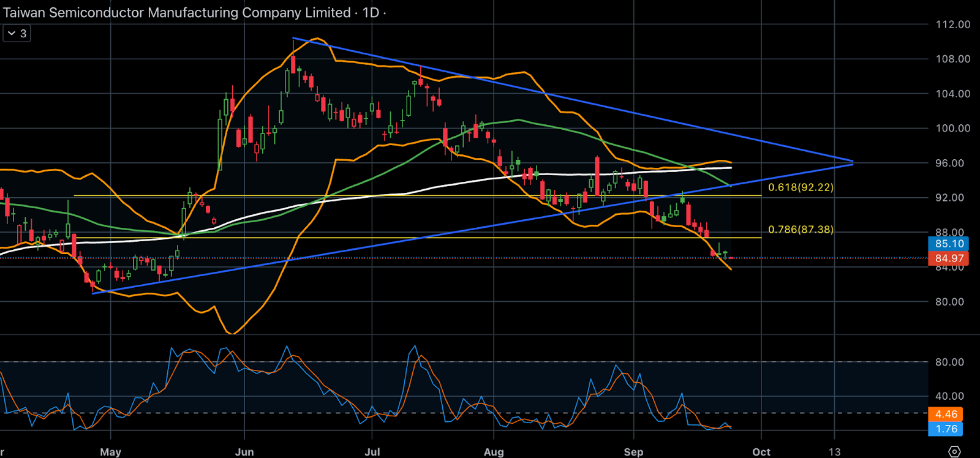The height and width of the screenshot is (458, 980).
Task: Expand the collapsed indicators legend showing 3
Action: 17,34
